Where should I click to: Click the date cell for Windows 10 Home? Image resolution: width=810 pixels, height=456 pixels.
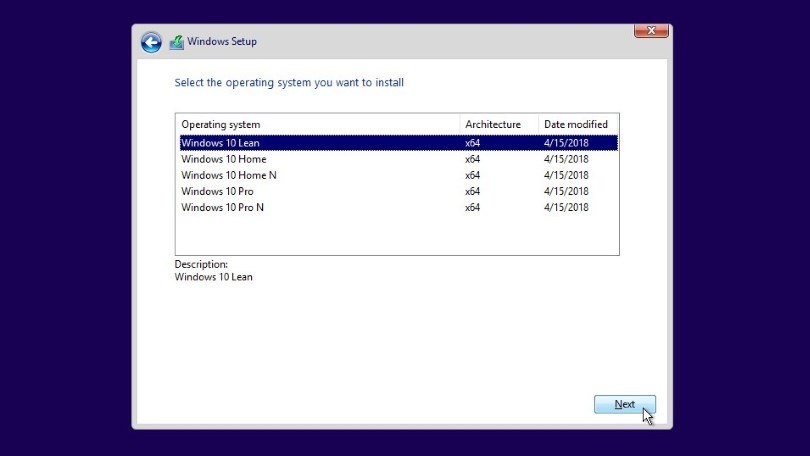[x=565, y=159]
